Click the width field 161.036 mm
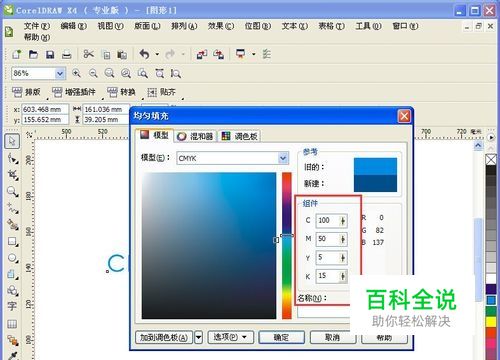 106,109
